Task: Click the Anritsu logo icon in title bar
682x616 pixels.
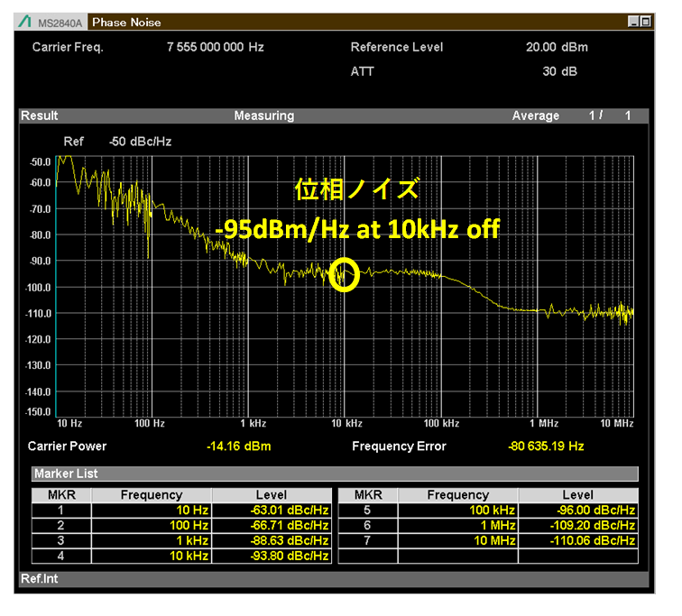Action: pos(26,22)
